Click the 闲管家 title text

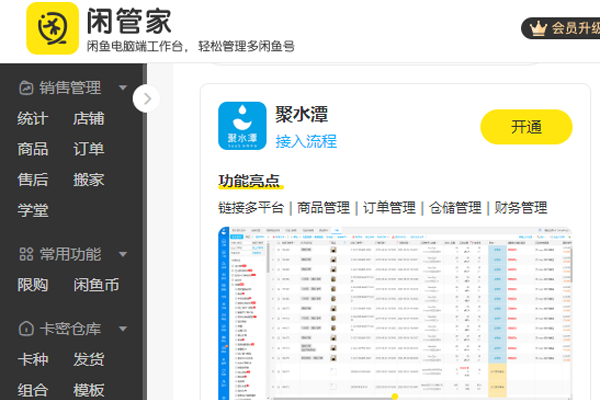129,21
